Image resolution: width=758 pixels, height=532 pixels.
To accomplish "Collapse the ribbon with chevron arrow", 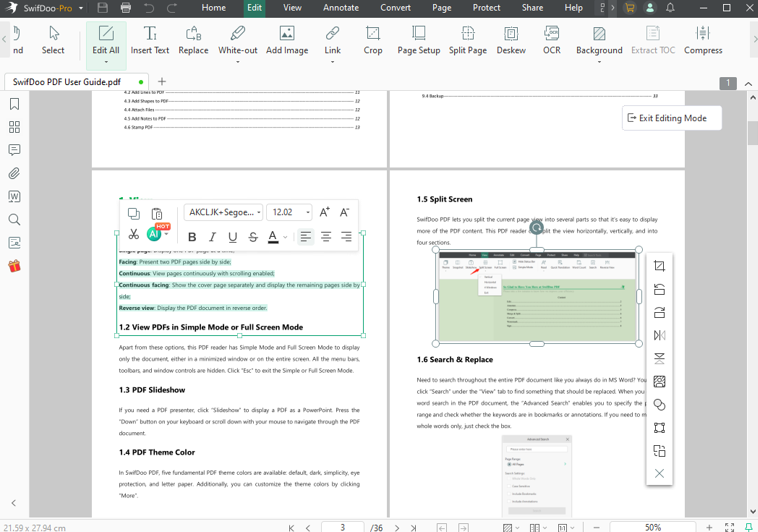I will pyautogui.click(x=748, y=84).
